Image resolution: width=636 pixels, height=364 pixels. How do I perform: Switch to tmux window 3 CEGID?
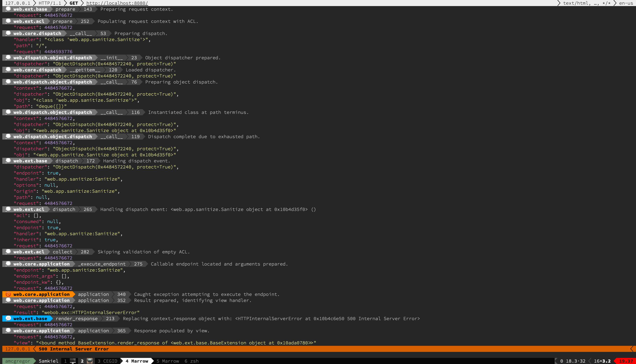(x=107, y=361)
